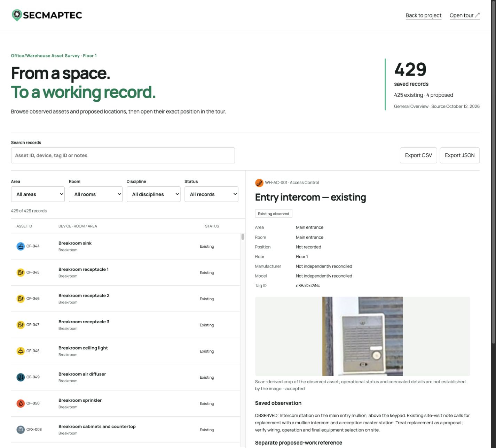Open the tour via Open tour link
This screenshot has width=496, height=448.
(x=464, y=15)
